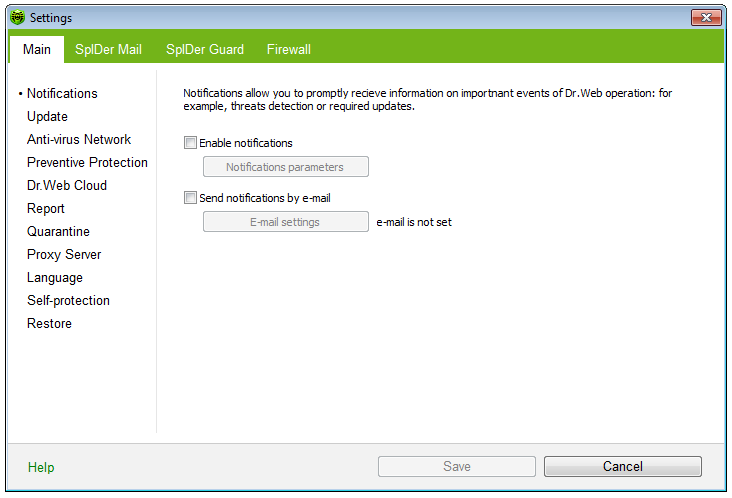Image resolution: width=732 pixels, height=498 pixels.
Task: Open Self-protection settings
Action: coord(68,300)
